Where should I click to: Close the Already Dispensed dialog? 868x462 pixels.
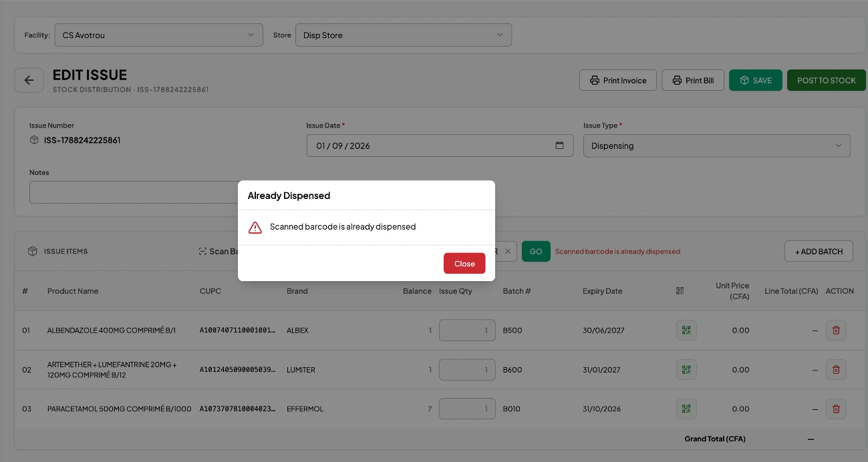tap(464, 263)
